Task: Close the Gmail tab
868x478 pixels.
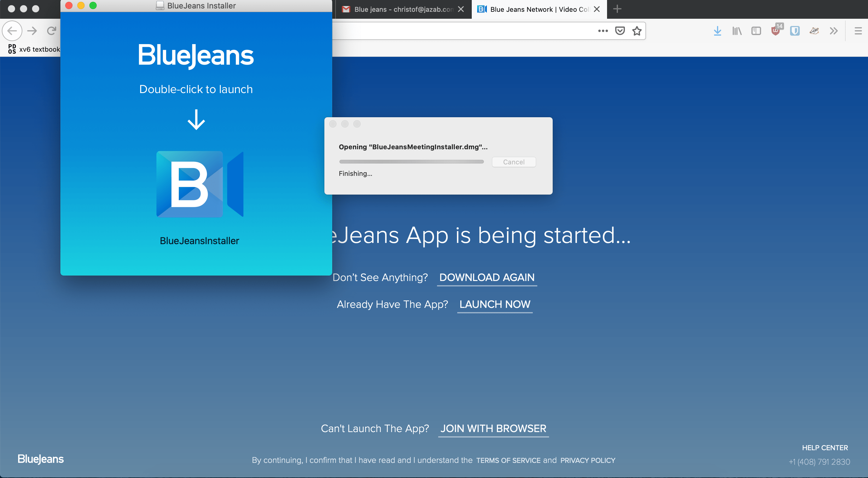Action: pyautogui.click(x=461, y=9)
